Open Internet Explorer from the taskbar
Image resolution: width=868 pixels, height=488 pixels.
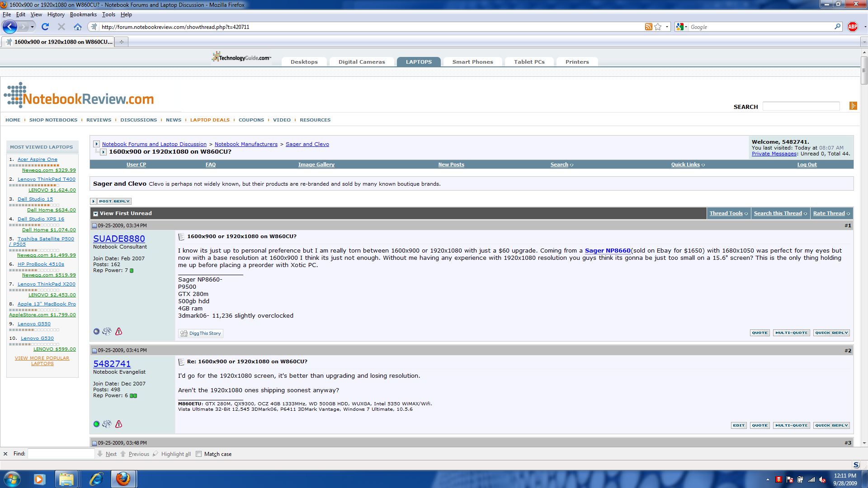(96, 479)
